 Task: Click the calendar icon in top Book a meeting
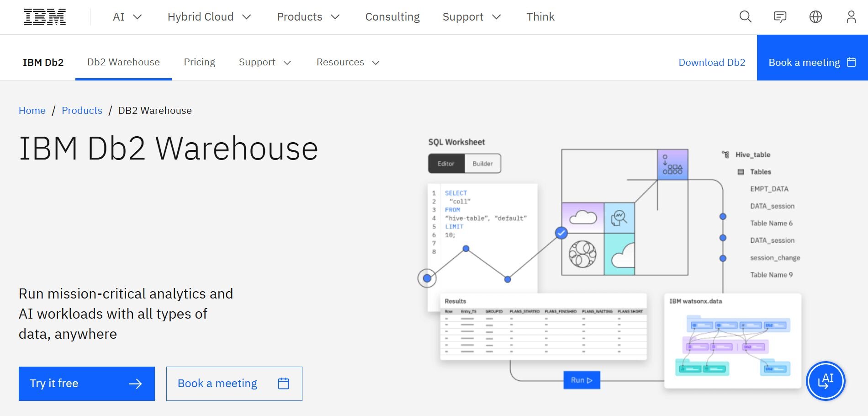[851, 62]
